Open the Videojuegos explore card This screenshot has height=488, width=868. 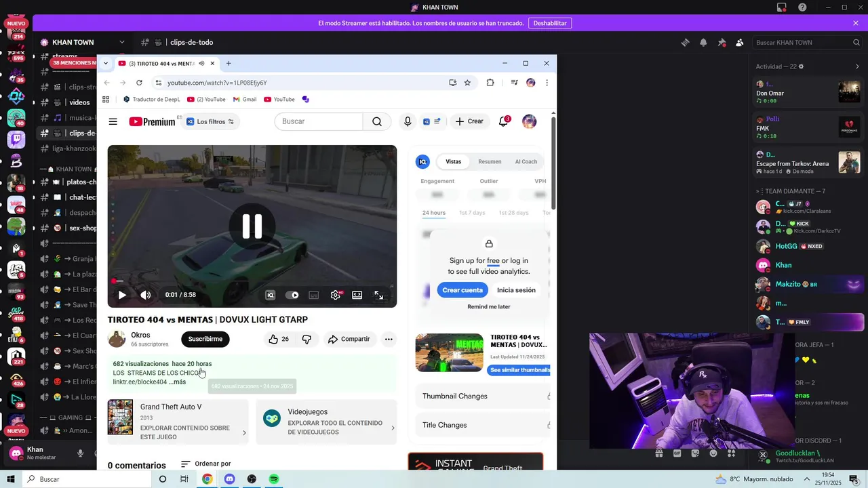point(326,422)
